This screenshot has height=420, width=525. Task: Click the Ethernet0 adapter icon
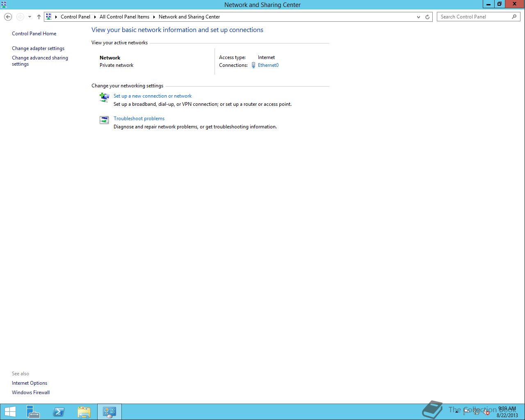(253, 65)
